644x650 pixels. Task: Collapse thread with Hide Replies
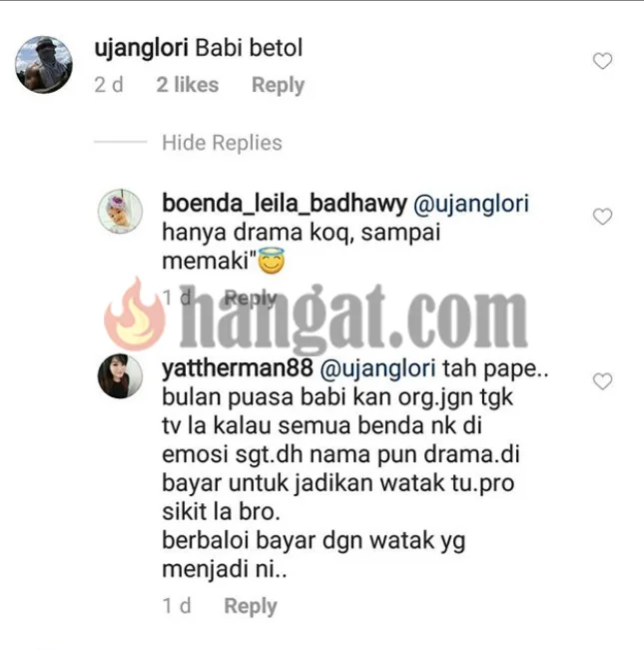(222, 143)
